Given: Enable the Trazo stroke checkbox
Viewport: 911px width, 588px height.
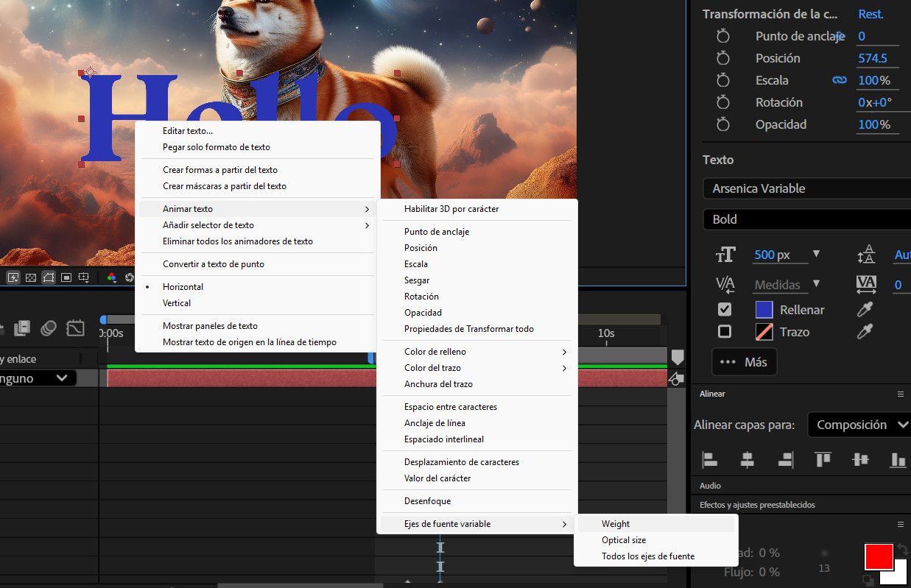Looking at the screenshot, I should click(x=723, y=332).
